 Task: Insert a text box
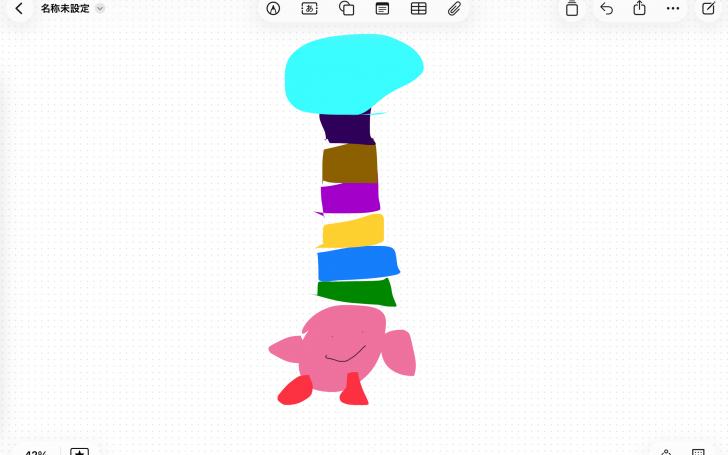click(x=309, y=8)
